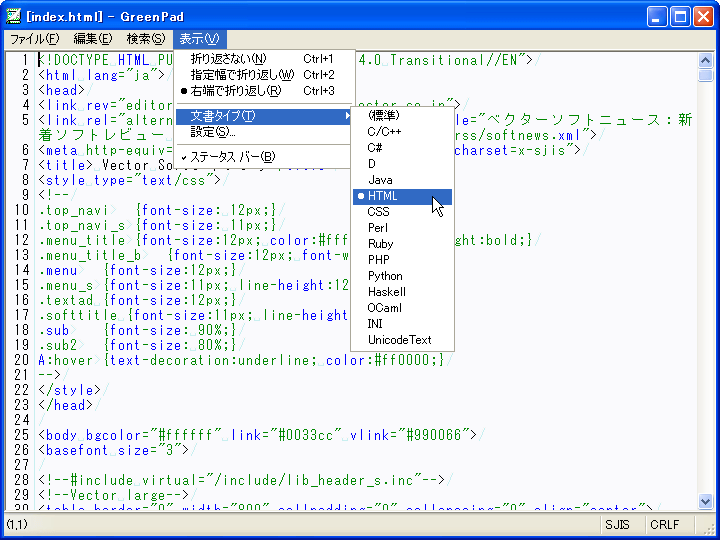Choose CSS document type

[402, 212]
